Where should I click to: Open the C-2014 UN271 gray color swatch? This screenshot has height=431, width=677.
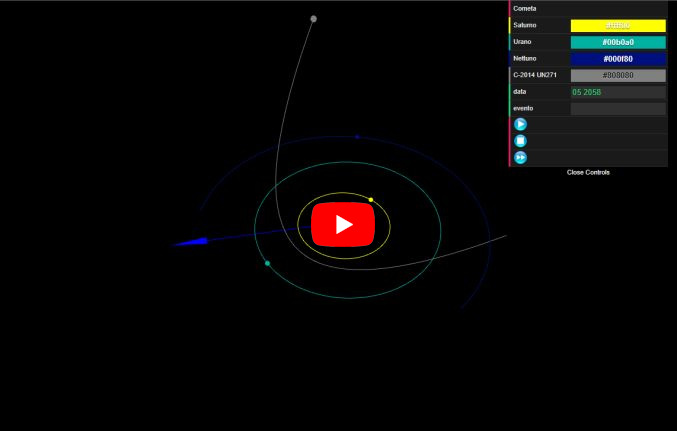click(x=618, y=75)
